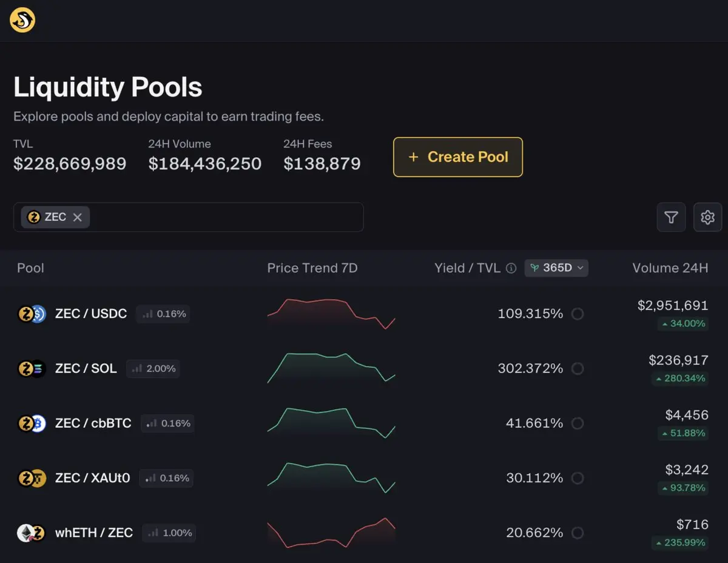The image size is (728, 563).
Task: Open the settings gear icon
Action: pos(707,217)
